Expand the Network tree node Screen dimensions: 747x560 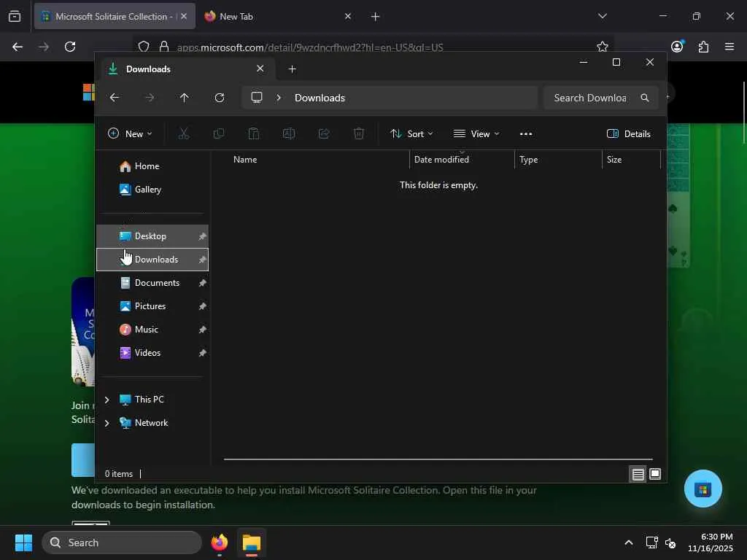pyautogui.click(x=107, y=423)
